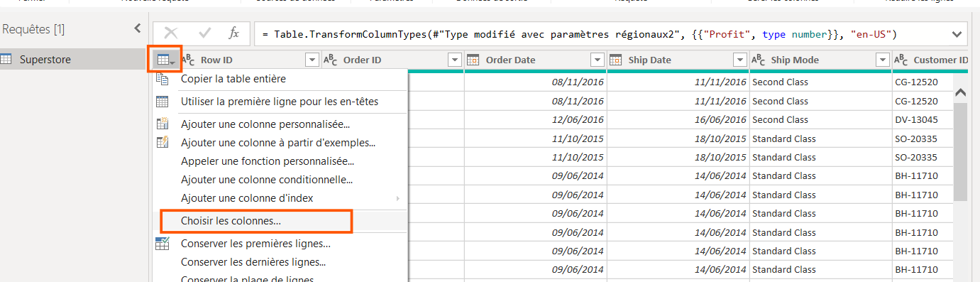Change Customer ID column data type icon
The image size is (980, 282).
tap(901, 60)
